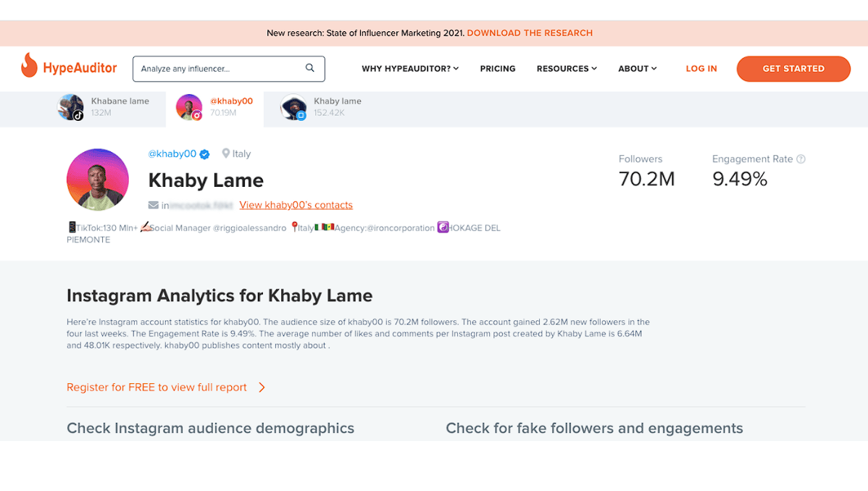The image size is (868, 491).
Task: Click the blue verified badge next to @khaby00
Action: (204, 154)
